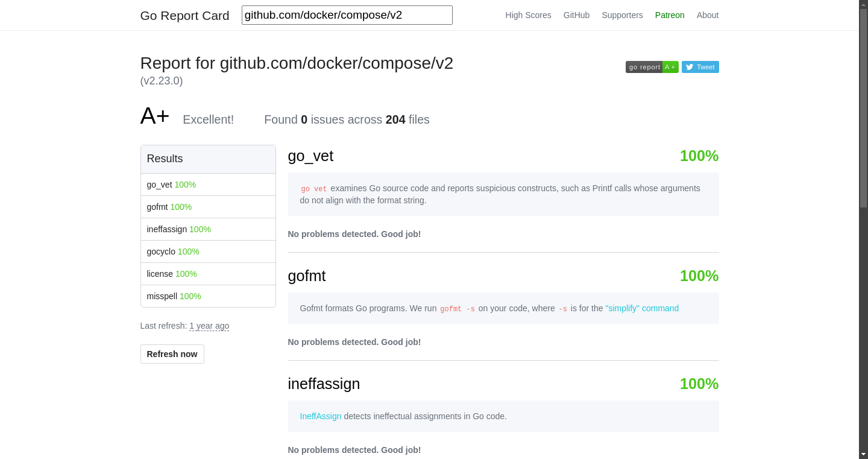The height and width of the screenshot is (459, 868).
Task: Click 'No problems detected' under ineffassign description
Action: pyautogui.click(x=354, y=450)
